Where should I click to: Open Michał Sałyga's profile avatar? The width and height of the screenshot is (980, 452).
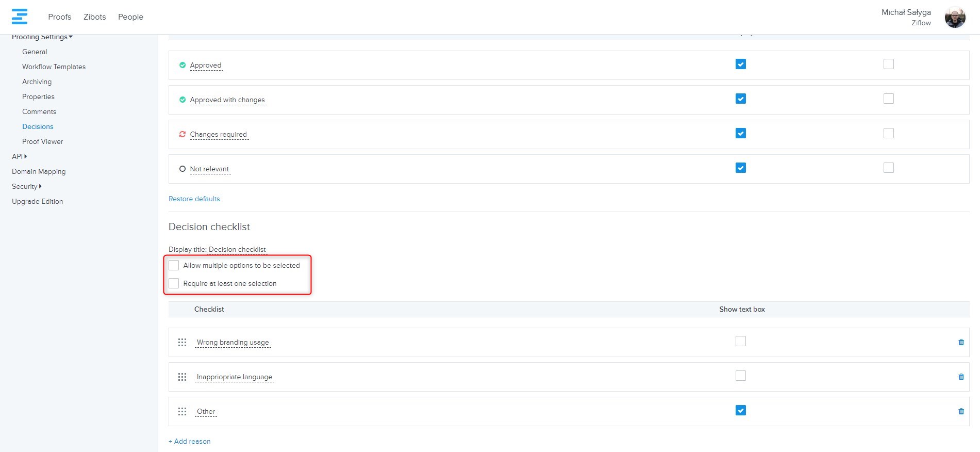955,17
